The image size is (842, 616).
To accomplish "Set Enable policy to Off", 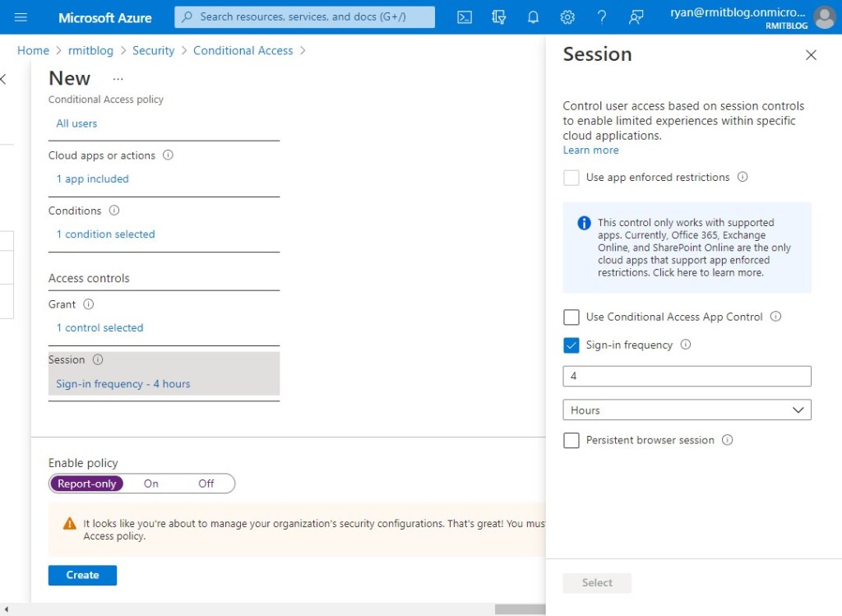I will pyautogui.click(x=206, y=484).
